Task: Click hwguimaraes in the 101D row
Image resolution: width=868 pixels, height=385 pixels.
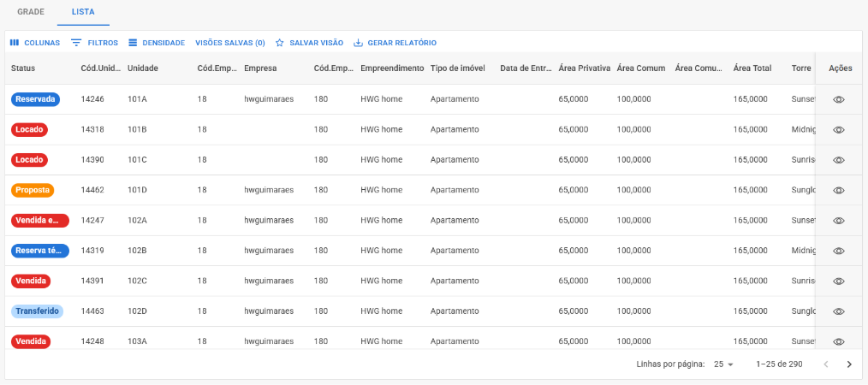Action: (x=269, y=190)
